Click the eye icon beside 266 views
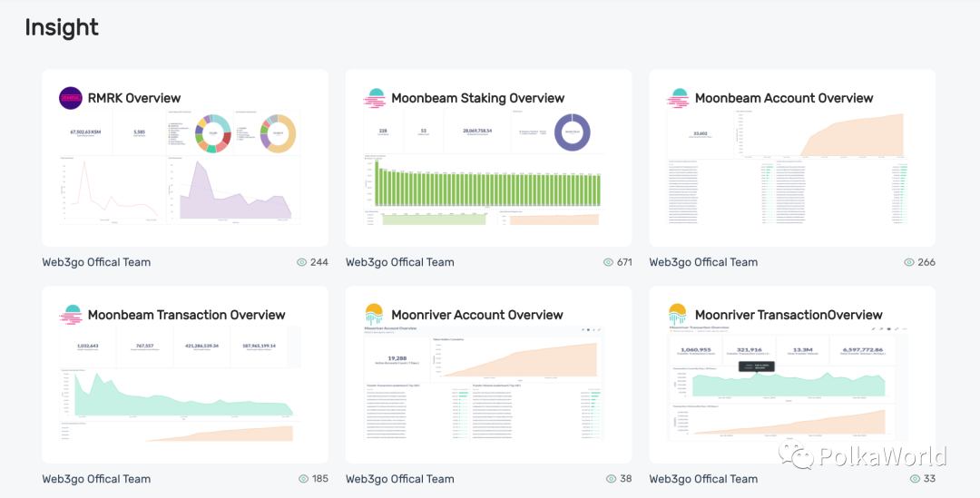The image size is (980, 498). coord(909,262)
